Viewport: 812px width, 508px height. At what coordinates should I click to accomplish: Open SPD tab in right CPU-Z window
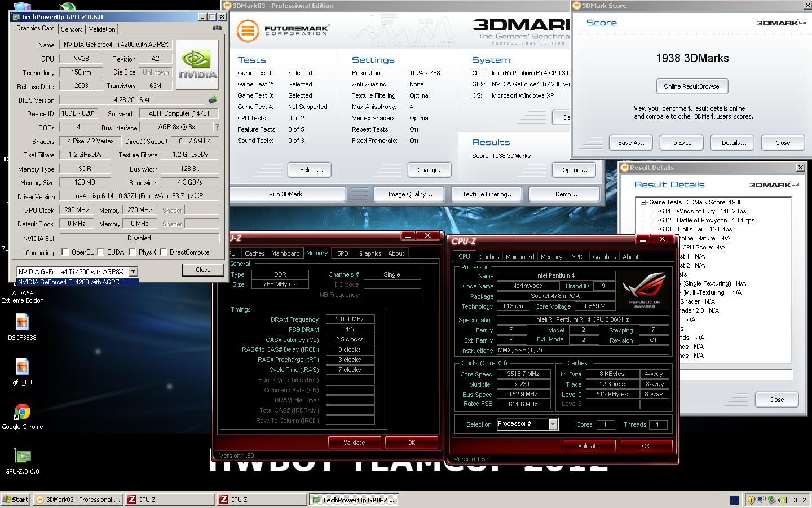tap(577, 257)
